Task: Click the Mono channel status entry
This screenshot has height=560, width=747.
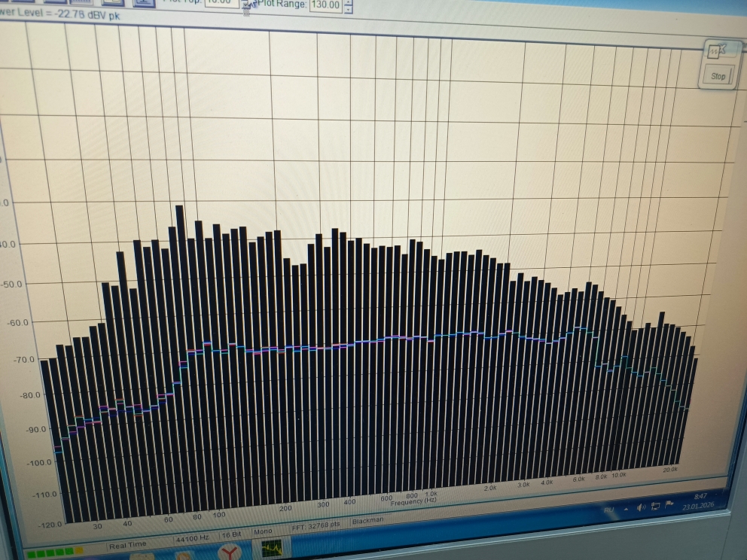Action: click(263, 531)
